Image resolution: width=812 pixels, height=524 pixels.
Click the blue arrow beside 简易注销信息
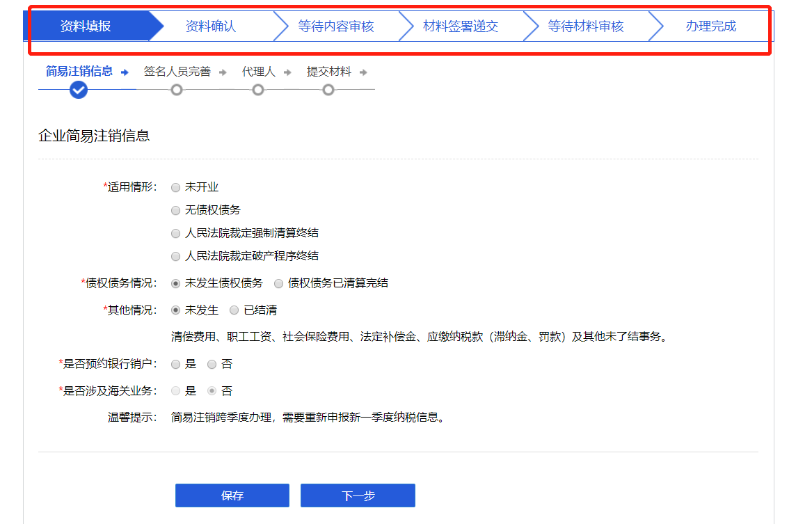click(125, 72)
